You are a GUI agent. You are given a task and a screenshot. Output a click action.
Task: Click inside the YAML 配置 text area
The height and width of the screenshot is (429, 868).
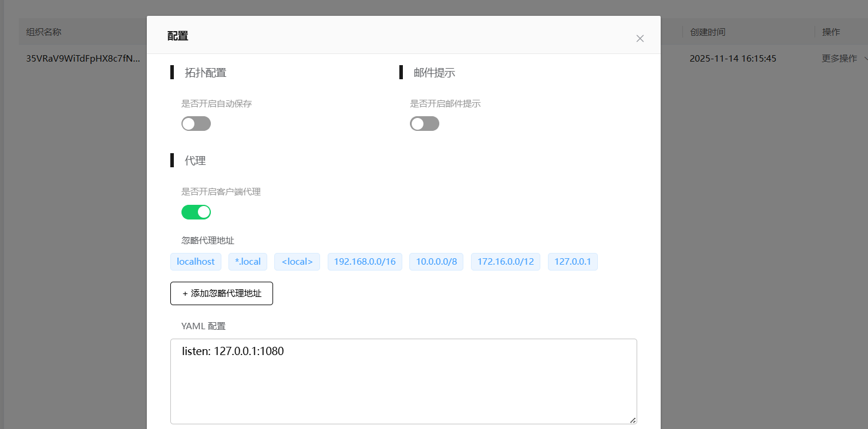click(x=403, y=381)
